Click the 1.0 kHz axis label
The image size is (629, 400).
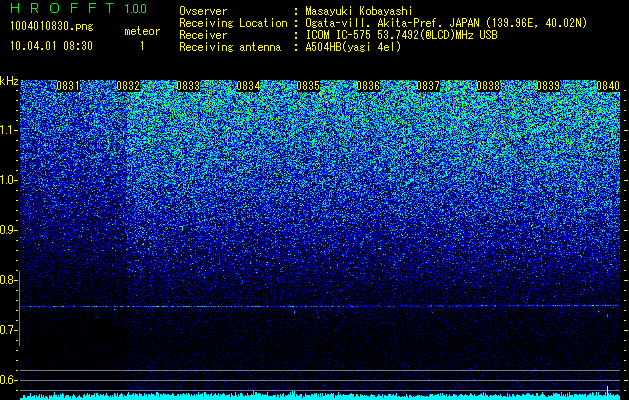(x=9, y=180)
